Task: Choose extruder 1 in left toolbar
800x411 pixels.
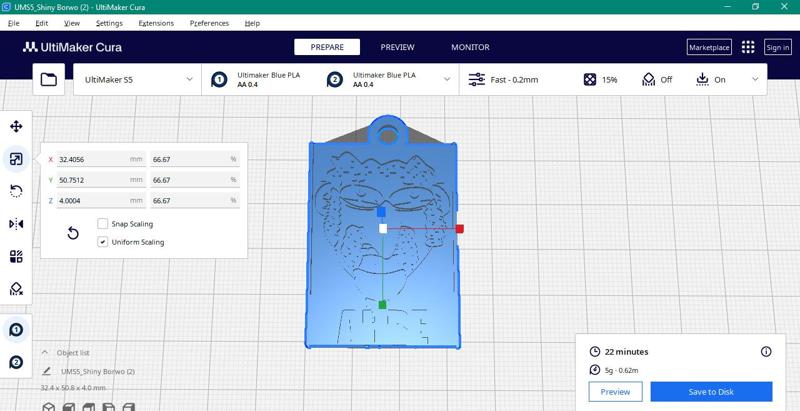Action: tap(16, 330)
